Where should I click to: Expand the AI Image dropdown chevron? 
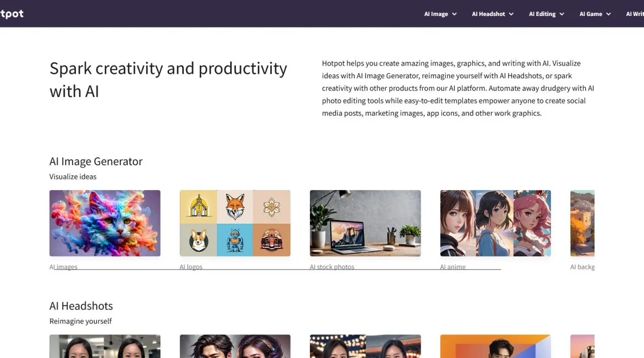(454, 14)
